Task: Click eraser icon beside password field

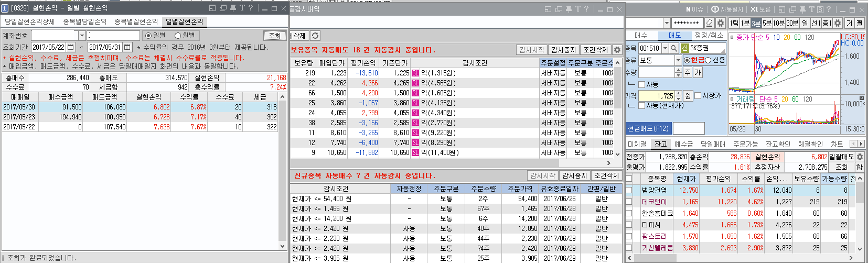Action: coord(710,23)
